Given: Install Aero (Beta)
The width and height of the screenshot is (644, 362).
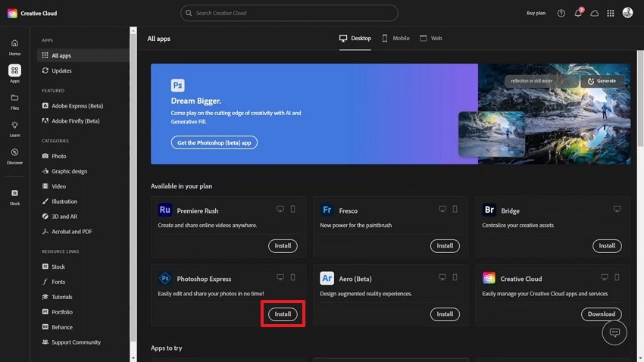Looking at the screenshot, I should (x=445, y=314).
